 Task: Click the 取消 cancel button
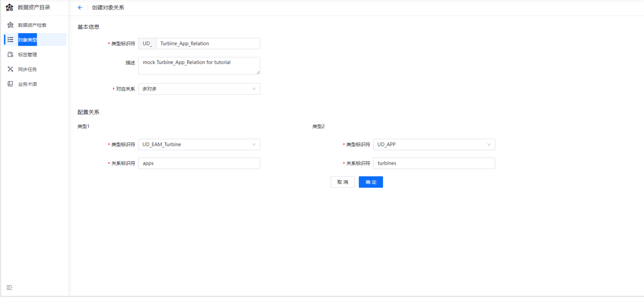(342, 182)
